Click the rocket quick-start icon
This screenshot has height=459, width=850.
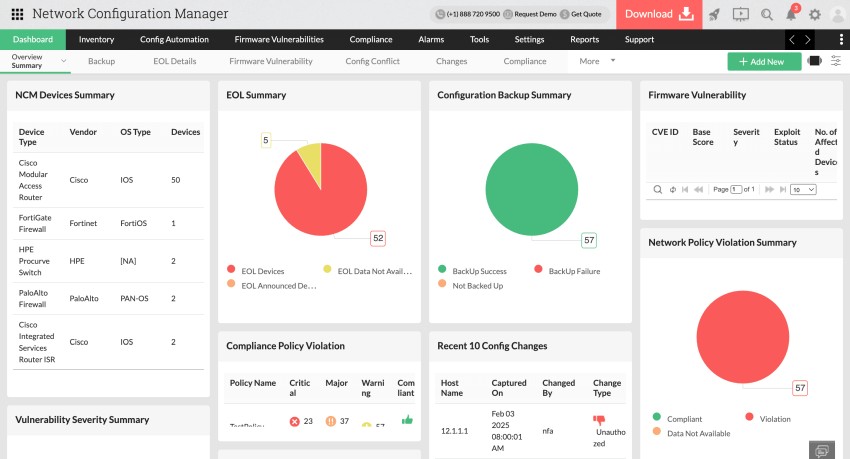point(714,14)
